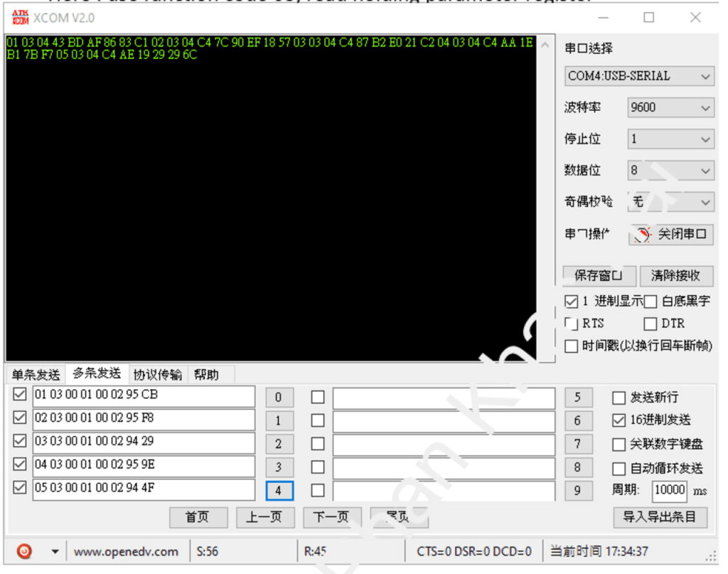The image size is (728, 574).
Task: Uncheck the row with 01 03 00 01 00 02 95 CB
Action: (x=20, y=395)
